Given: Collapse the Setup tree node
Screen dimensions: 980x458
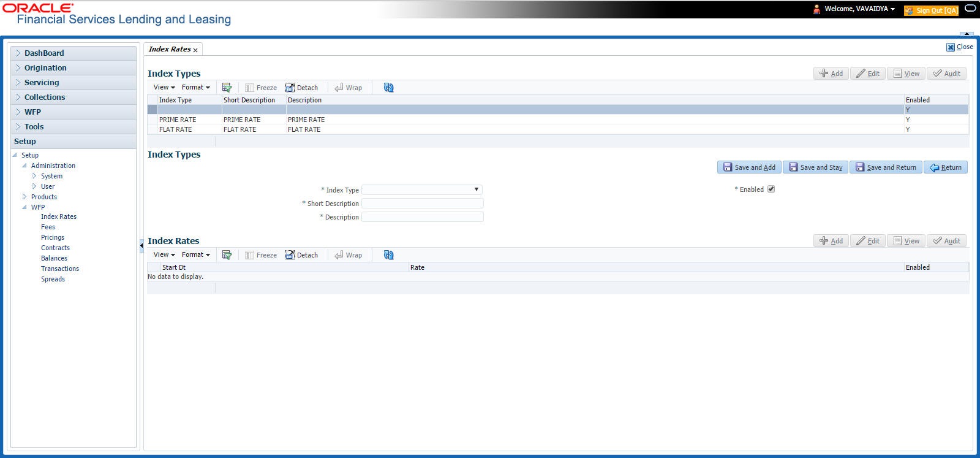Looking at the screenshot, I should (x=15, y=155).
